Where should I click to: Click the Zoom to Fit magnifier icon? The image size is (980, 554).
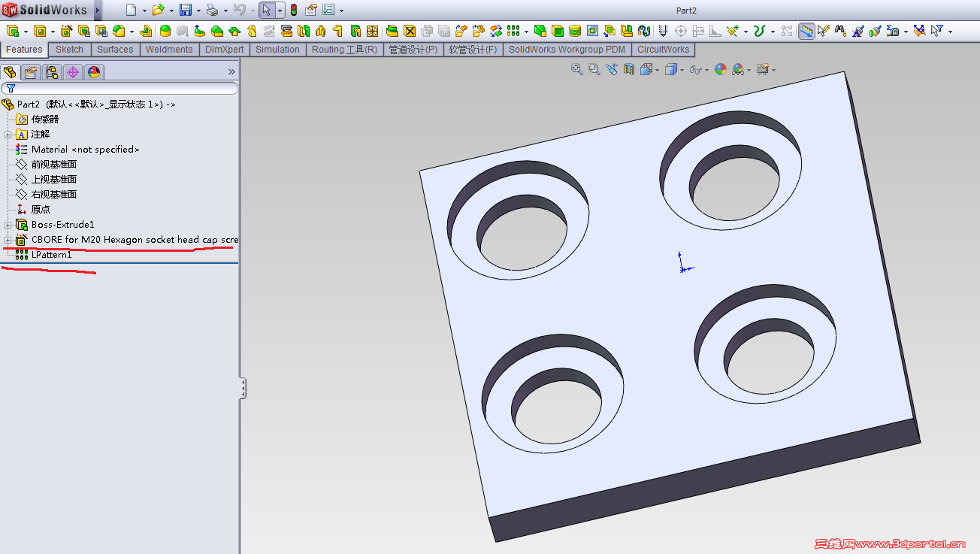pyautogui.click(x=576, y=69)
